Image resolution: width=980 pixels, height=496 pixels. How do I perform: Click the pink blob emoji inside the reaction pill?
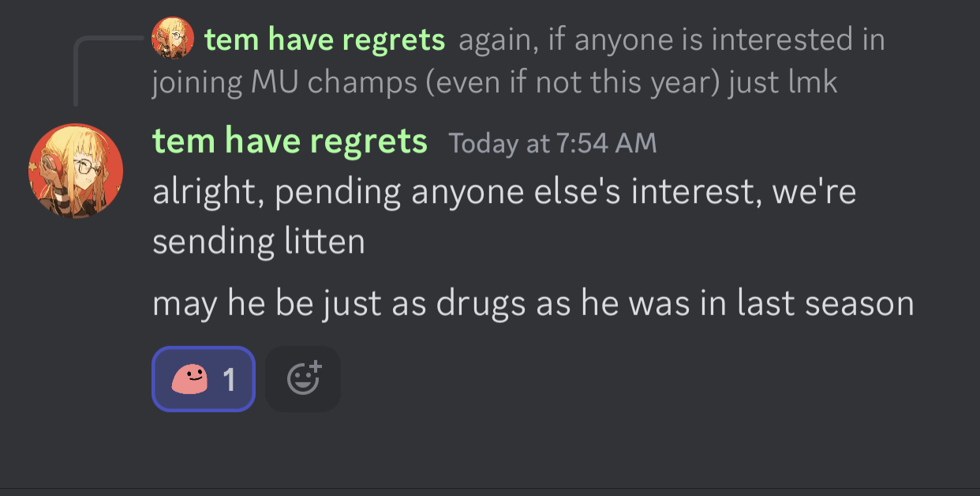pyautogui.click(x=189, y=380)
